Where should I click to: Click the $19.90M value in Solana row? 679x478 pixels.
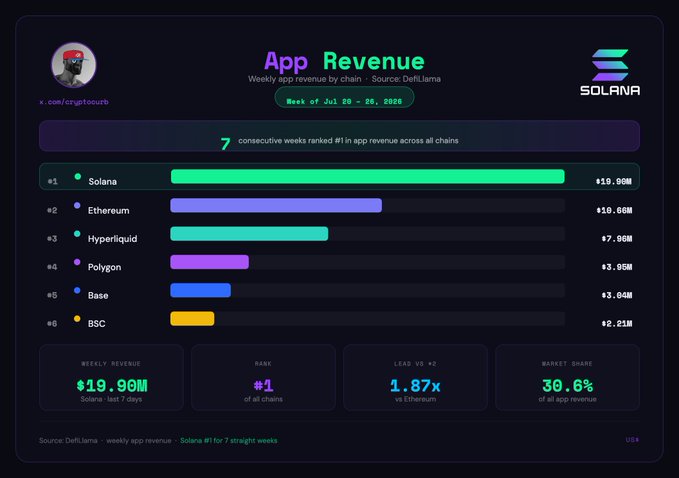[614, 181]
